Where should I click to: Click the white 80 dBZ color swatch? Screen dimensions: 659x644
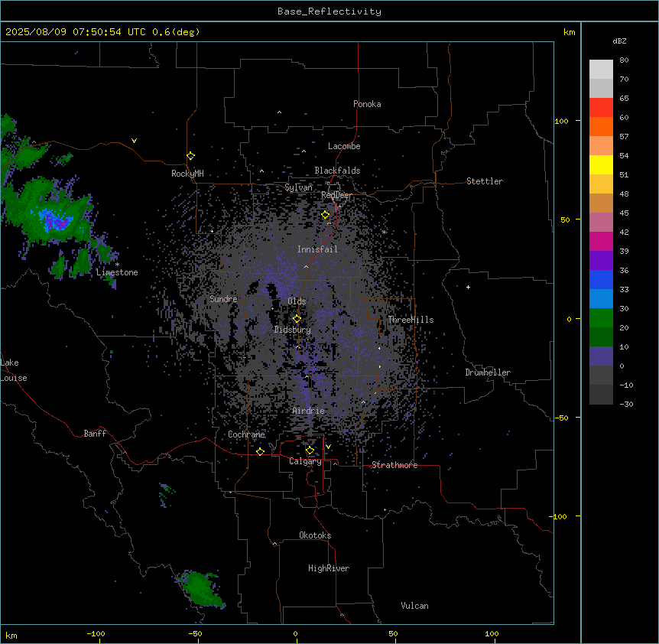[x=601, y=70]
